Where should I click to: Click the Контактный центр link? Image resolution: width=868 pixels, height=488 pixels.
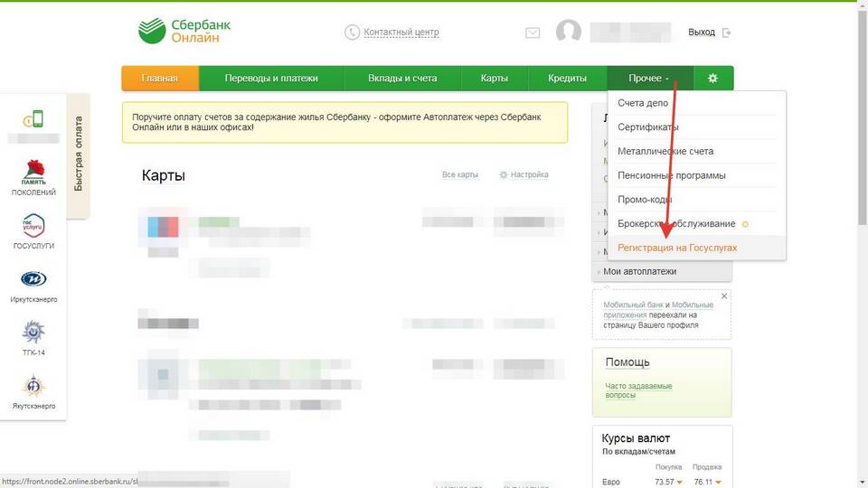(401, 33)
